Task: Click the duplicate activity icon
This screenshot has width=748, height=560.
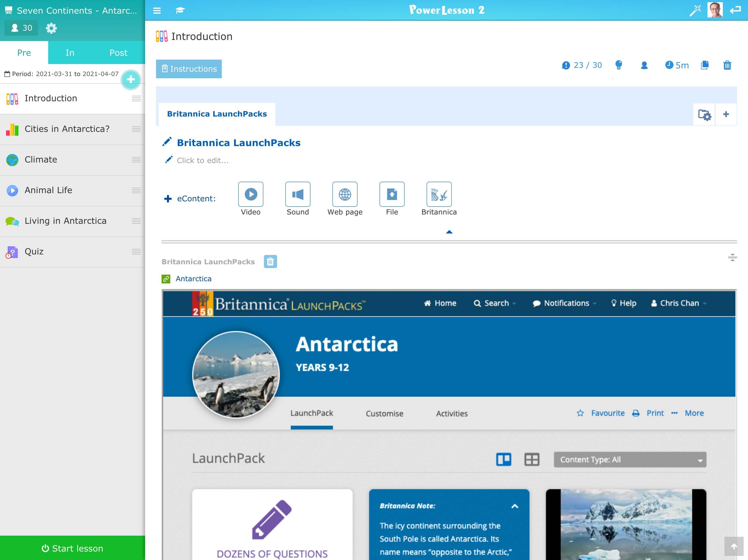Action: coord(704,65)
